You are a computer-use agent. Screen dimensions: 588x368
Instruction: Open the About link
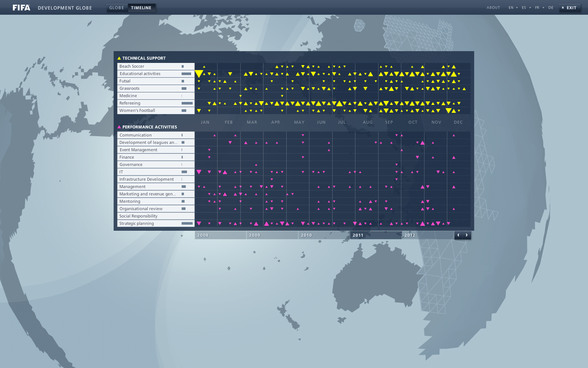point(493,8)
